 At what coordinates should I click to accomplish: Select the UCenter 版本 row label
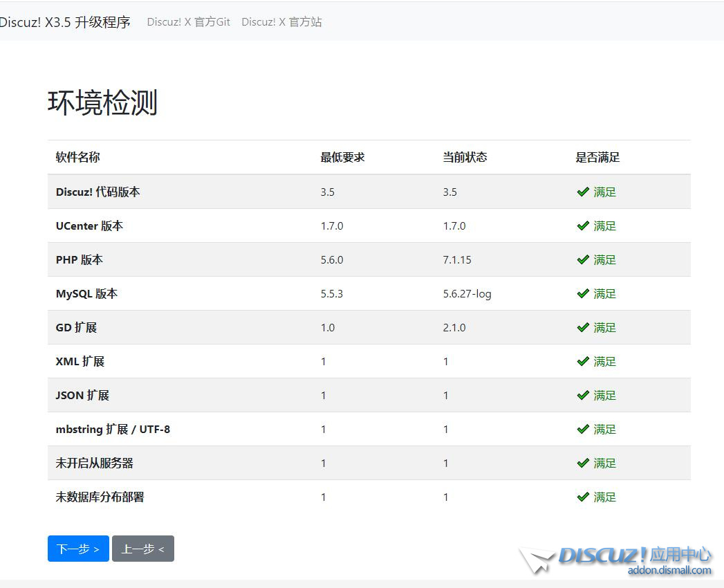pyautogui.click(x=90, y=226)
